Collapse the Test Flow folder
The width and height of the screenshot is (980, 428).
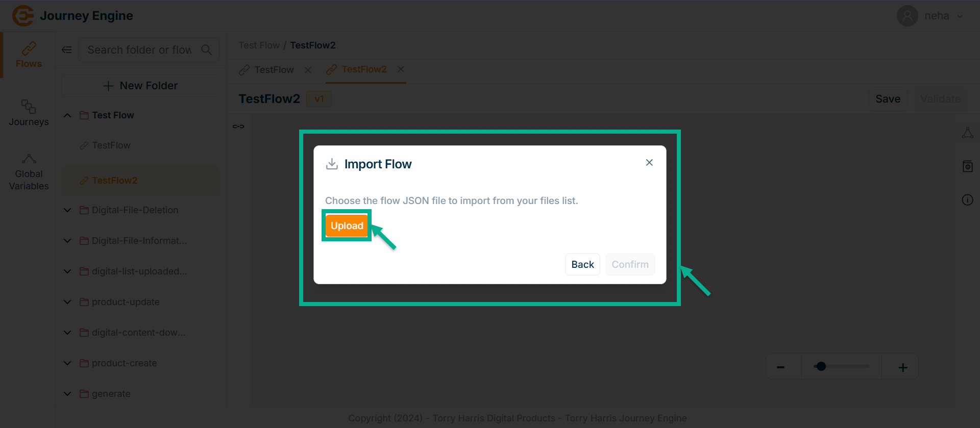pos(67,115)
